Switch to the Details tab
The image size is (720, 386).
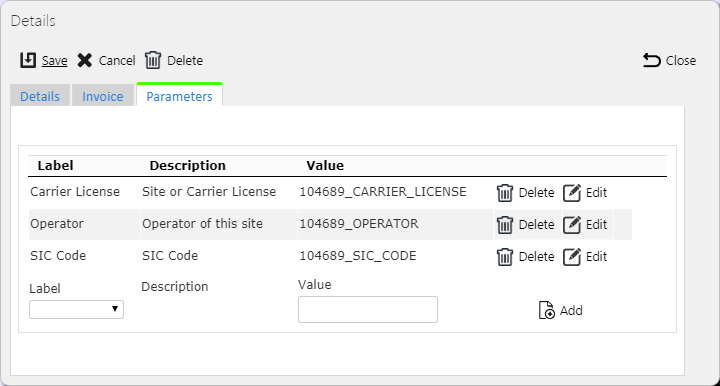coord(40,96)
